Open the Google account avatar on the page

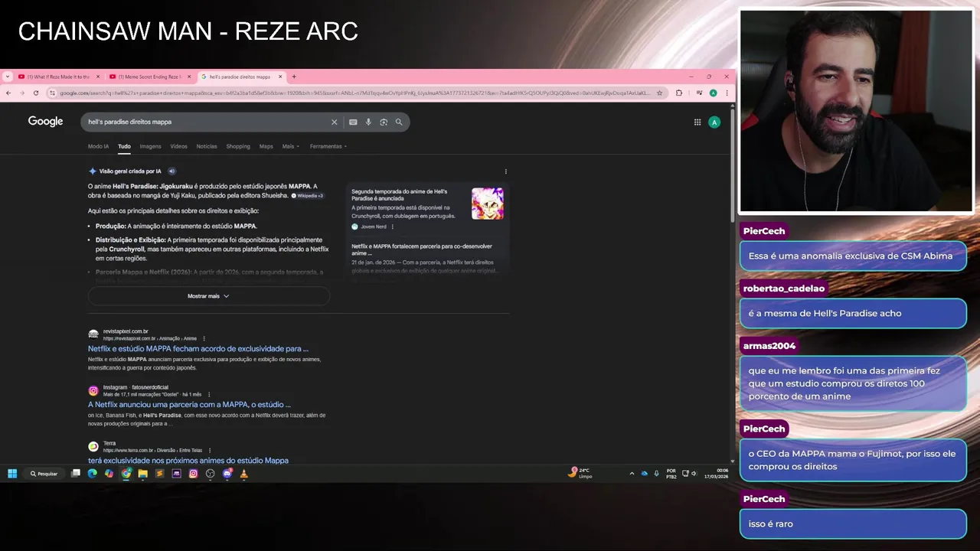tap(714, 122)
